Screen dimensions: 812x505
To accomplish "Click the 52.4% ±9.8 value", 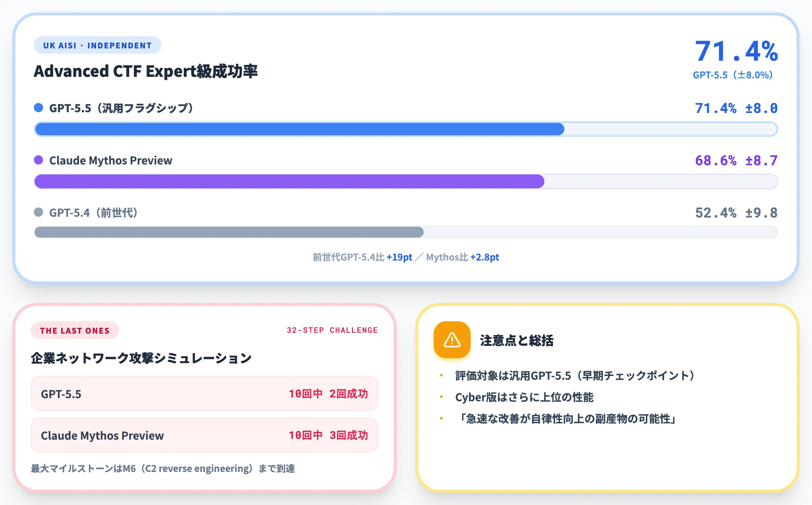I will coord(736,213).
